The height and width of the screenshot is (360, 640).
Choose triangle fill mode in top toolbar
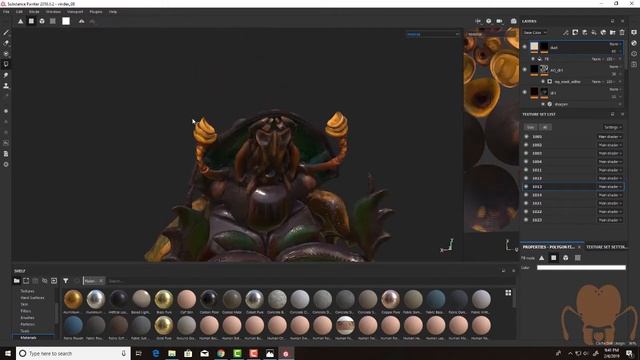(20, 21)
